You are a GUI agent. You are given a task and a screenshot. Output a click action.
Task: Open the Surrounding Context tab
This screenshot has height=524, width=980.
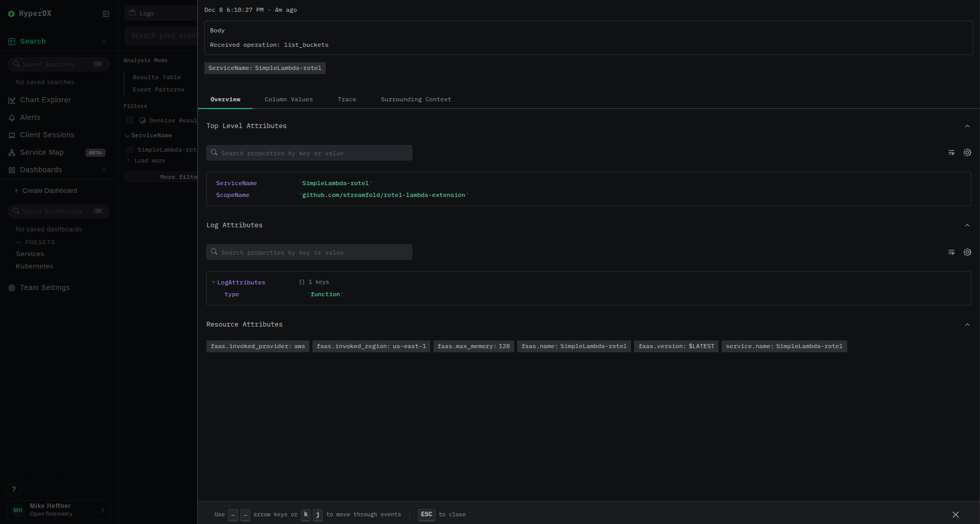pos(416,99)
